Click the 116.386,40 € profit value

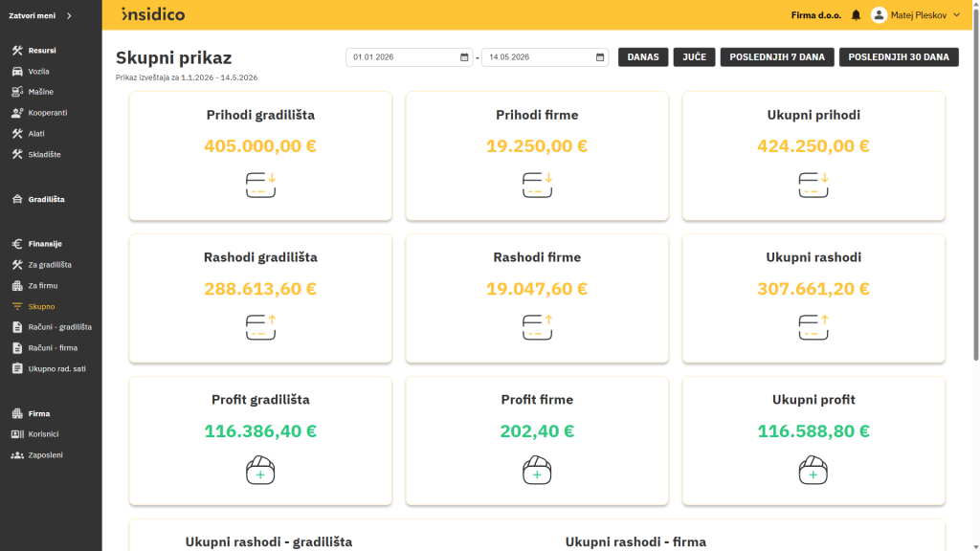(x=260, y=431)
